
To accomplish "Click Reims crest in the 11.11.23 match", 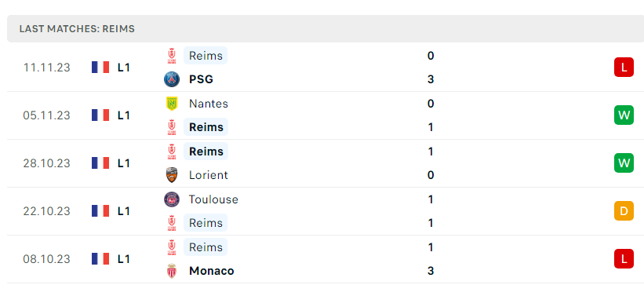I will (172, 56).
